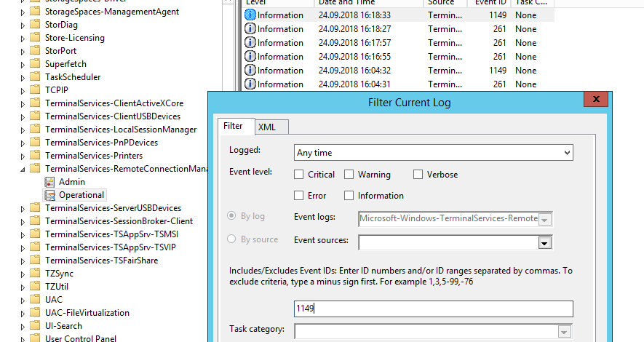Open the Admin log icon
644x342 pixels.
(x=49, y=182)
